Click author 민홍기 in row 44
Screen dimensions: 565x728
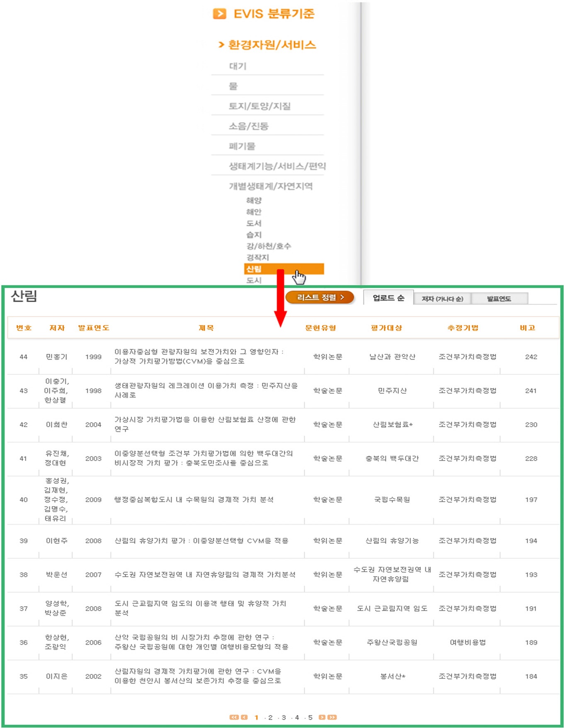click(x=56, y=357)
